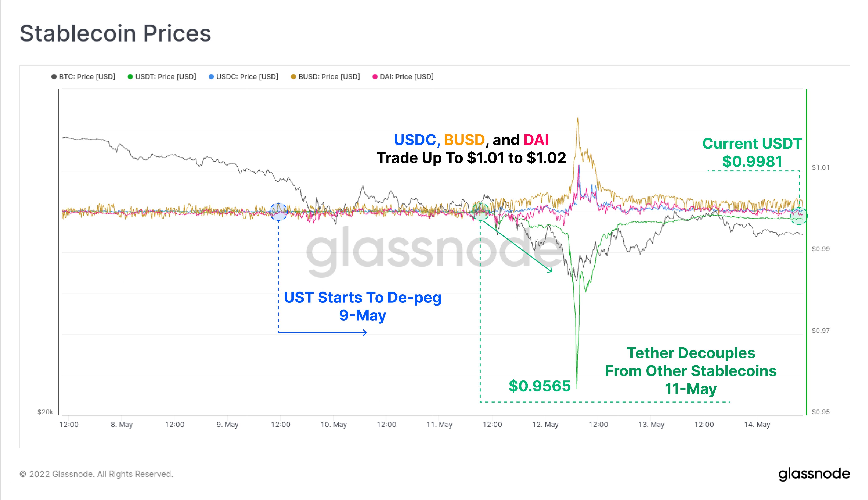868x500 pixels.
Task: Click the glassnode logo bottom right
Action: click(814, 474)
